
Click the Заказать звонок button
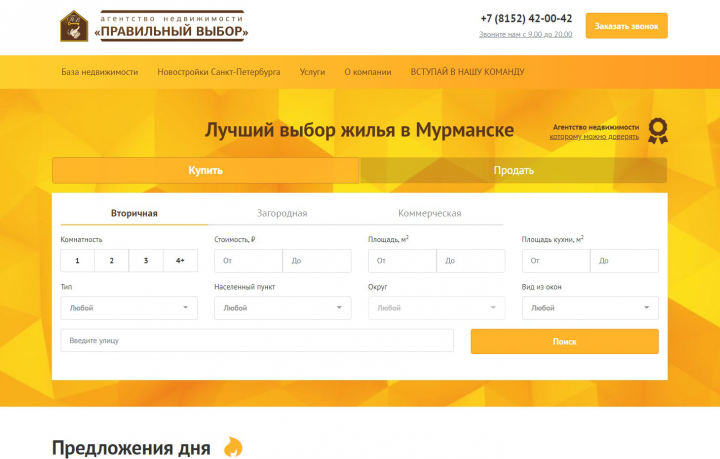pos(626,26)
